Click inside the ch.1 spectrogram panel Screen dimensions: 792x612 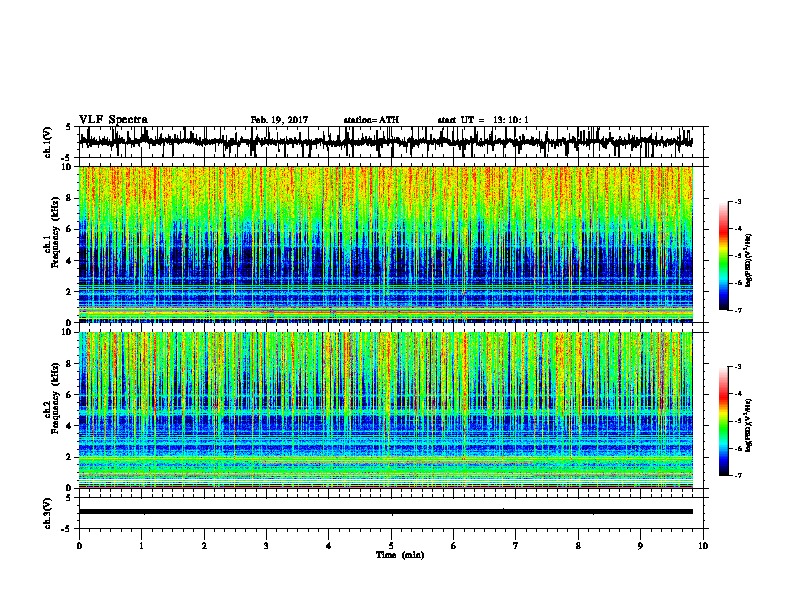[x=385, y=244]
